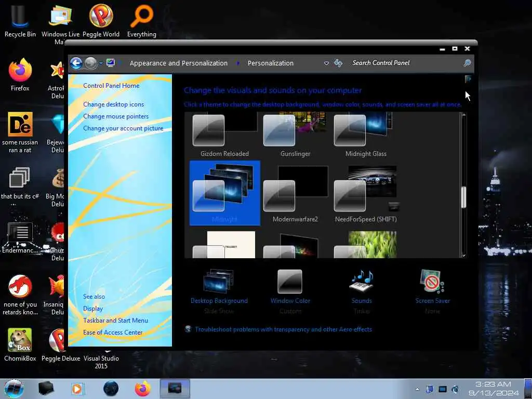This screenshot has width=532, height=399.
Task: Open the Recycle Bin desktop icon
Action: click(x=20, y=20)
